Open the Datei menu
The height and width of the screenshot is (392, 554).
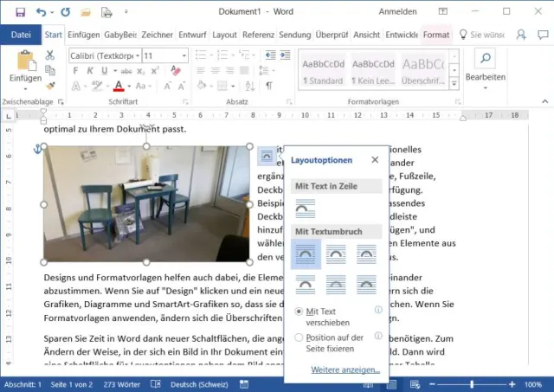[x=21, y=35]
